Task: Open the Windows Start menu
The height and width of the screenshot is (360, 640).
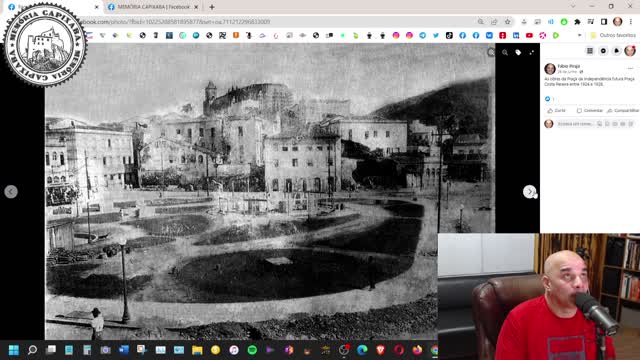Action: [x=13, y=350]
